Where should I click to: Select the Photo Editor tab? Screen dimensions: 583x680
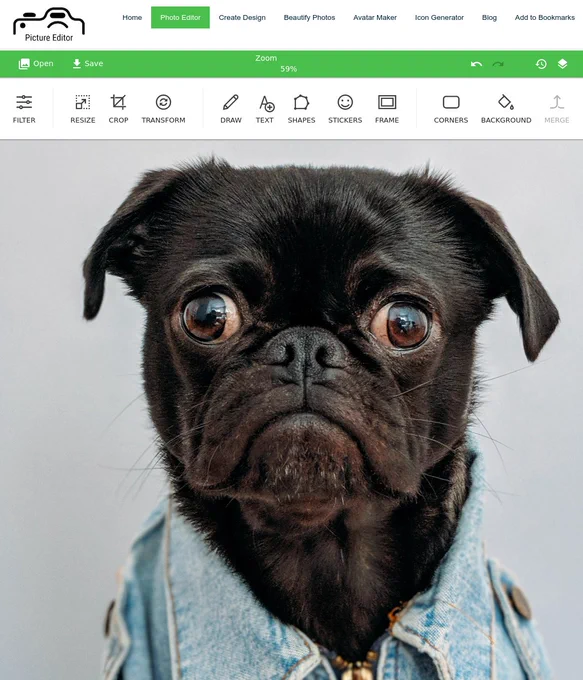[x=180, y=17]
